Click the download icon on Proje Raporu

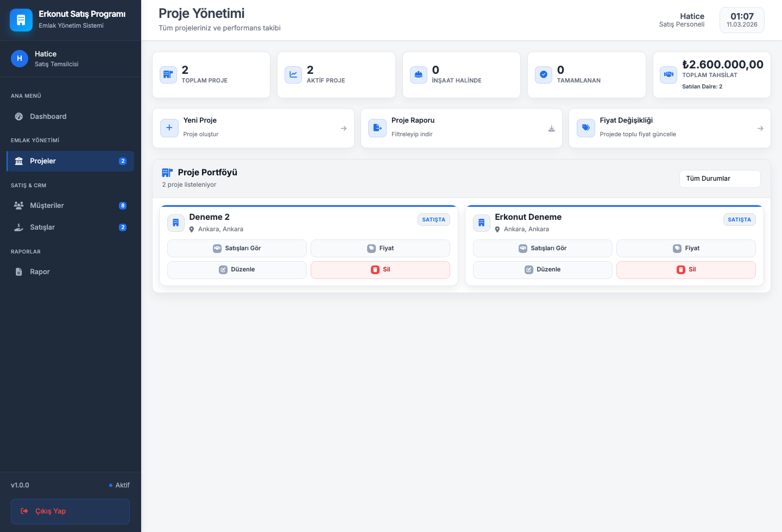click(551, 129)
